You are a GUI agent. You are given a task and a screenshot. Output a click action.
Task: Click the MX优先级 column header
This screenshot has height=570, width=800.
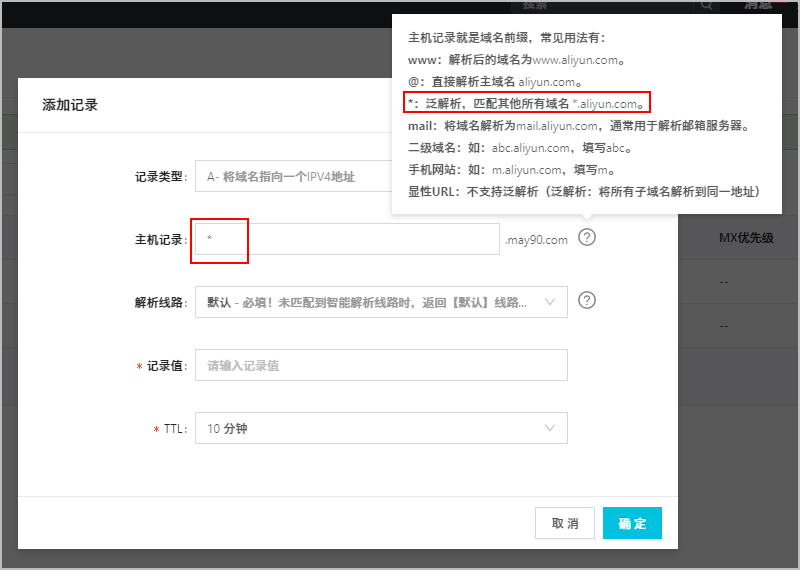click(x=746, y=238)
